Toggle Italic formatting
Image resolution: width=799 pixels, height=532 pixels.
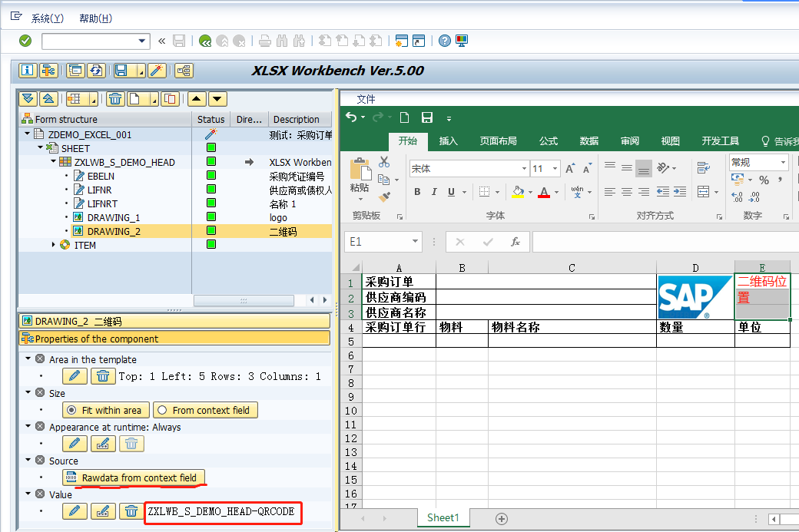coord(434,192)
